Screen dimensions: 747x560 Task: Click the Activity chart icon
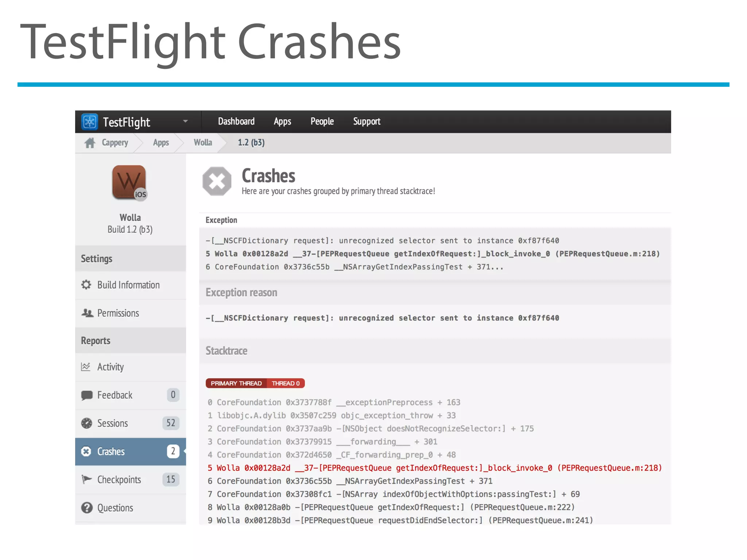tap(86, 367)
